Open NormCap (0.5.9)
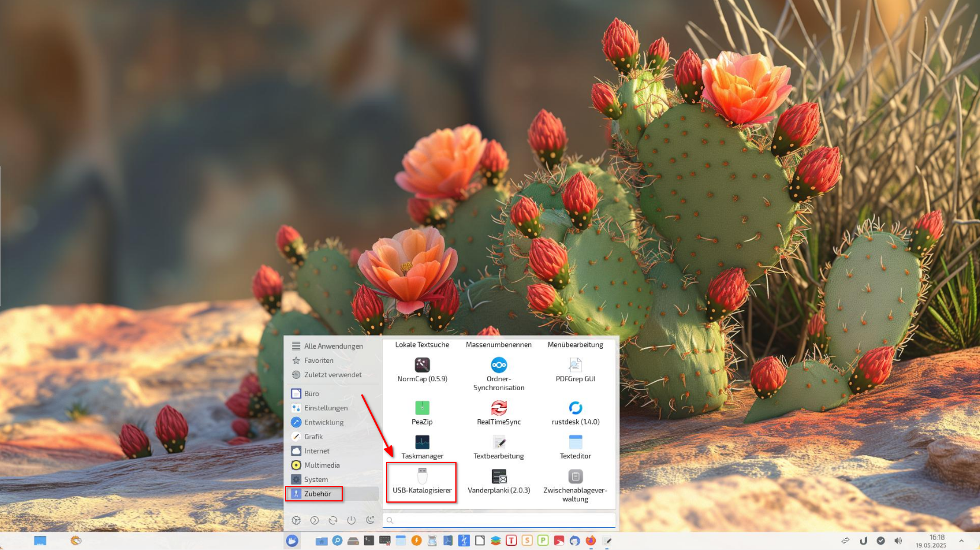 [422, 370]
